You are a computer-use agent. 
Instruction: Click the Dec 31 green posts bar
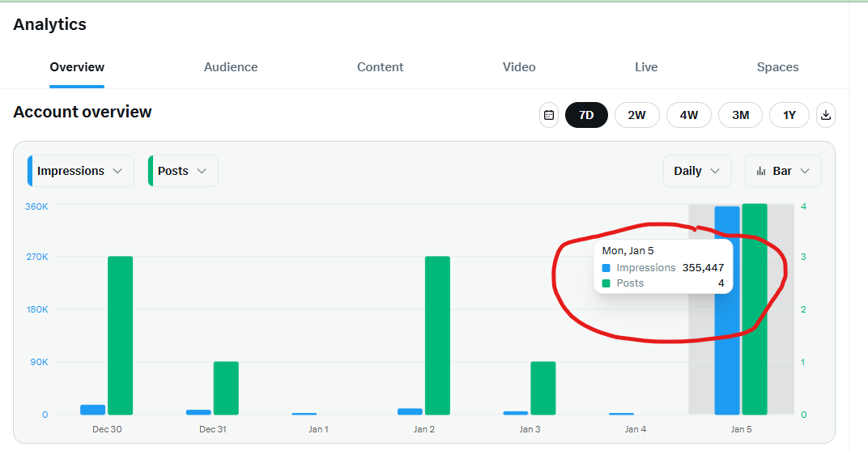[226, 388]
